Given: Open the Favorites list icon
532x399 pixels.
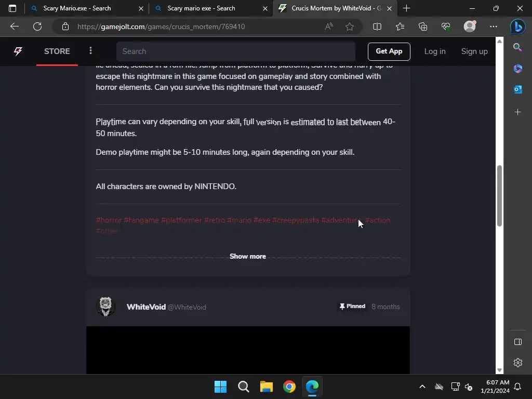Looking at the screenshot, I should [400, 26].
